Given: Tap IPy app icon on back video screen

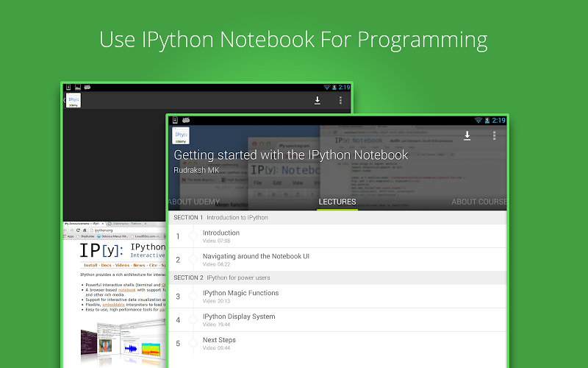Looking at the screenshot, I should point(73,101).
